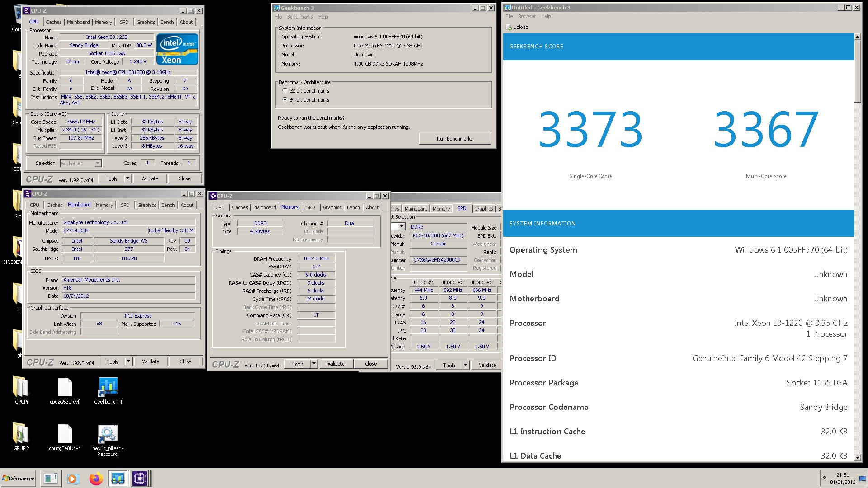This screenshot has width=868, height=488.
Task: Open About tab in top CPU-Z window
Action: [x=186, y=22]
